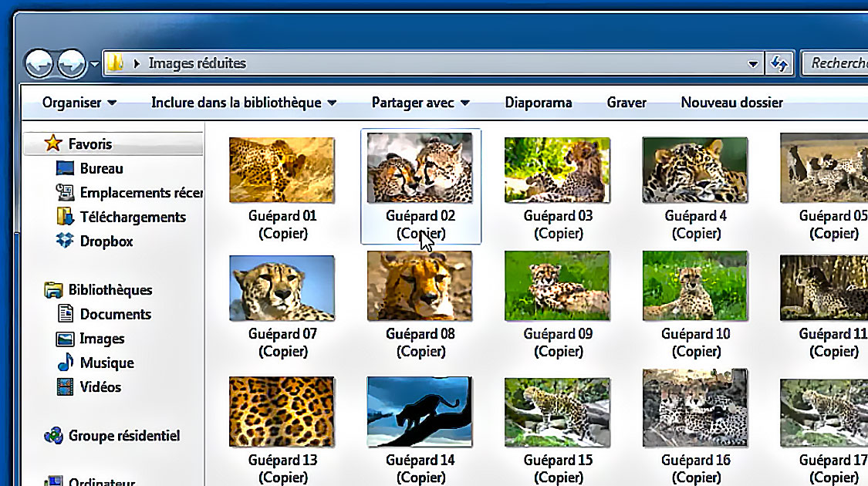Click the Dropbox icon in sidebar
The height and width of the screenshot is (486, 868).
[65, 240]
